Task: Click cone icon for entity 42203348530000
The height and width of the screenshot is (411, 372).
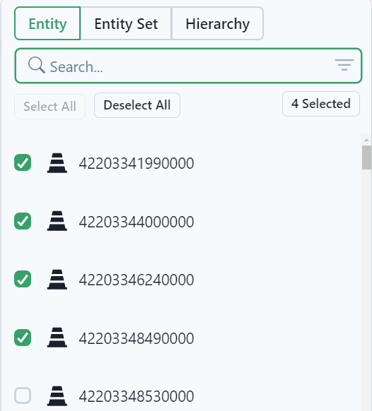Action: pyautogui.click(x=57, y=396)
